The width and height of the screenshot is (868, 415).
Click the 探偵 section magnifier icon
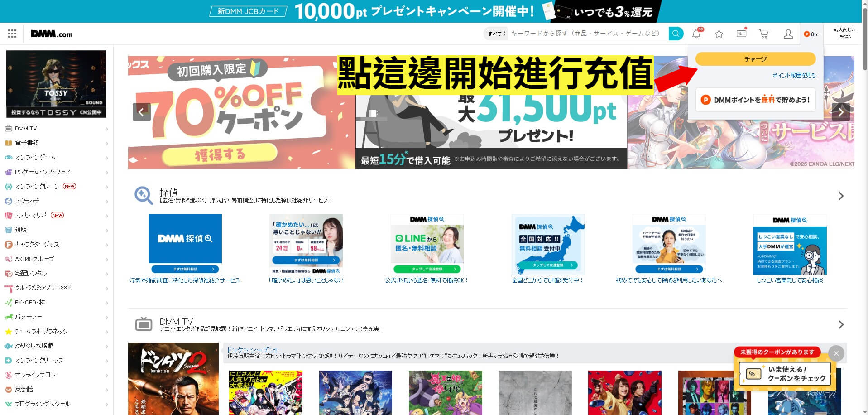[144, 196]
